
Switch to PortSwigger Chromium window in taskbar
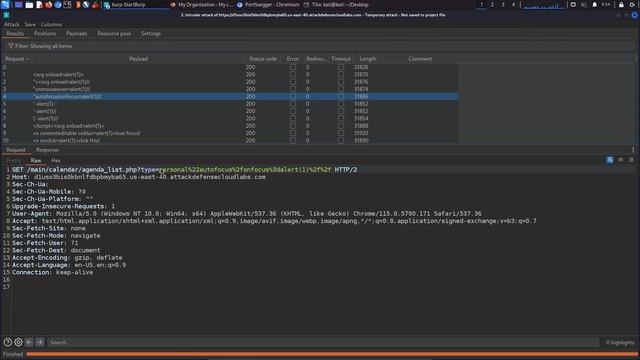pyautogui.click(x=268, y=5)
